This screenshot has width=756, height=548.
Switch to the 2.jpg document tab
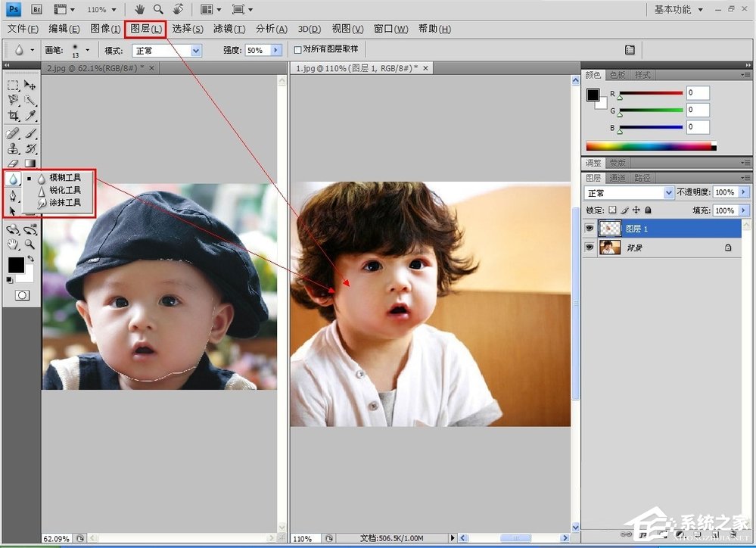pyautogui.click(x=95, y=68)
